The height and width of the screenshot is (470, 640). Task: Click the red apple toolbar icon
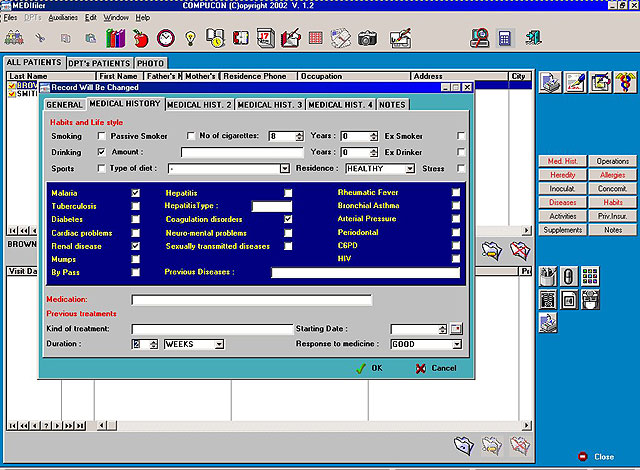click(140, 39)
